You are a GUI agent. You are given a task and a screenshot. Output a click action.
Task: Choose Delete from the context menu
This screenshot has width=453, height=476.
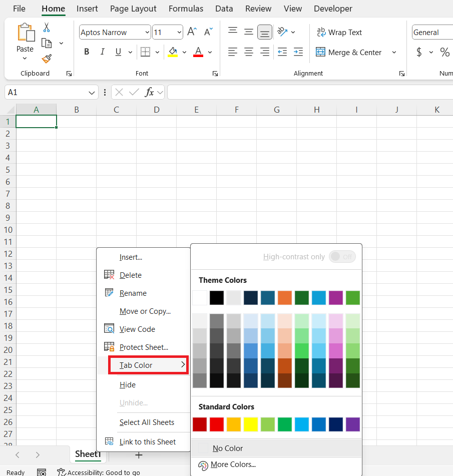[143, 275]
